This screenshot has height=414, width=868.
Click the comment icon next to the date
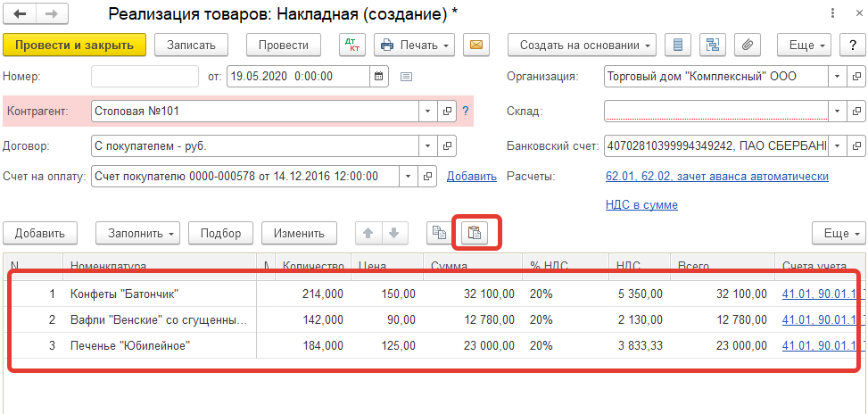406,77
